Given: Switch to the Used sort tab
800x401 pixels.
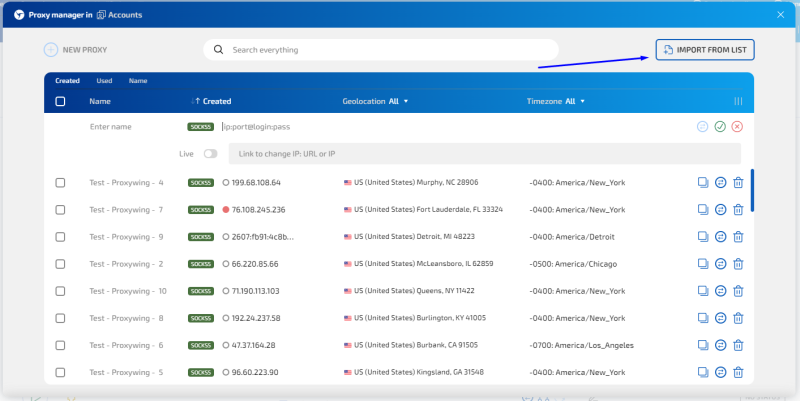Looking at the screenshot, I should click(104, 80).
